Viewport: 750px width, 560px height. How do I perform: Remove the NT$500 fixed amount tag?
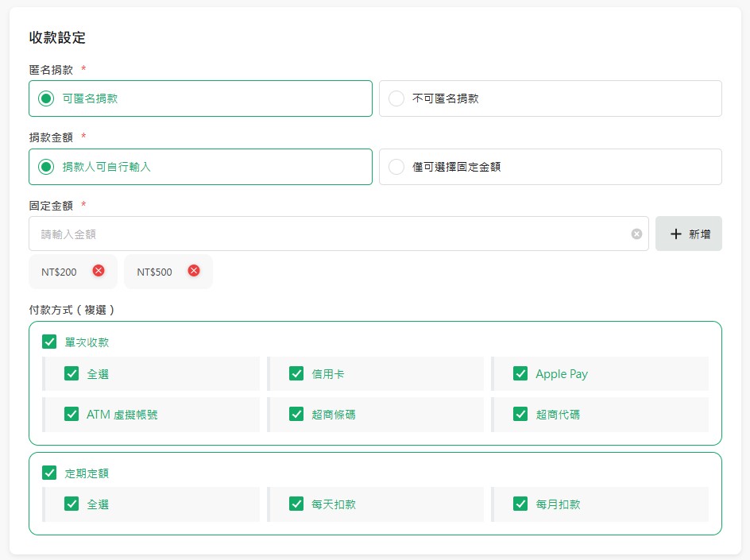tap(194, 271)
